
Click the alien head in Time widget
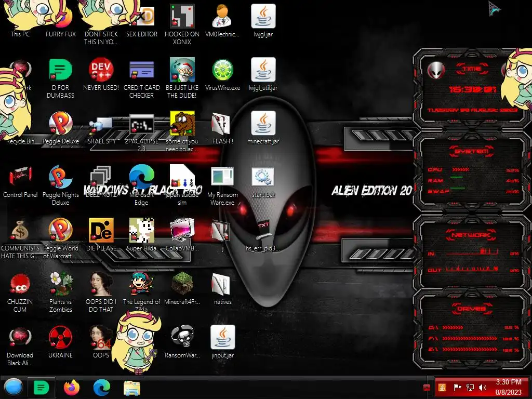(436, 70)
